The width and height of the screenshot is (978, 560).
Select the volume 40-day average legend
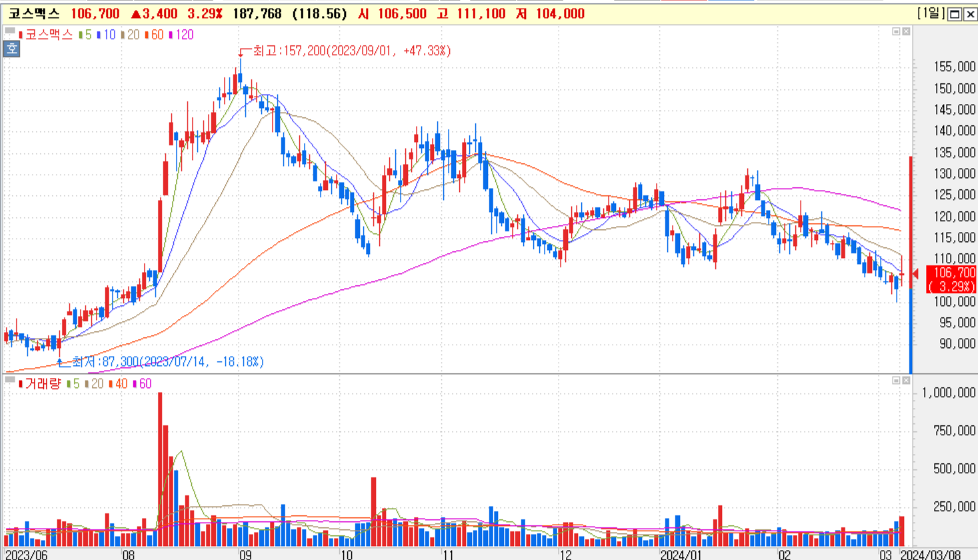[x=118, y=383]
